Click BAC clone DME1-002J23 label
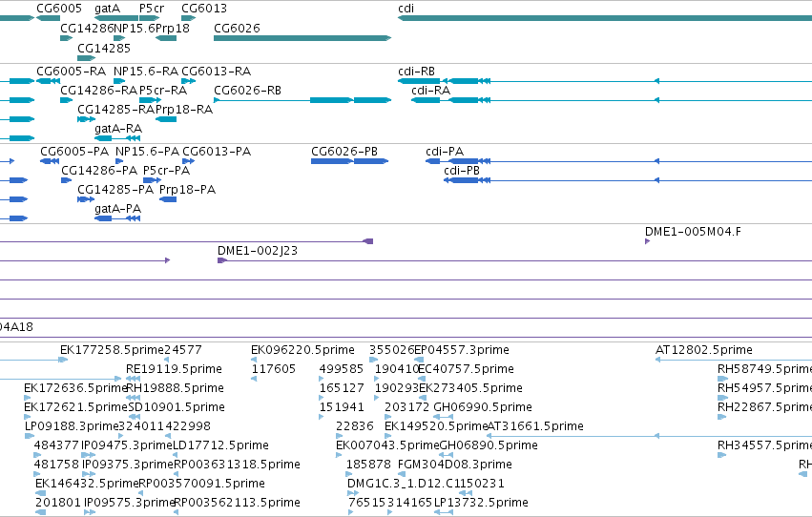 258,251
